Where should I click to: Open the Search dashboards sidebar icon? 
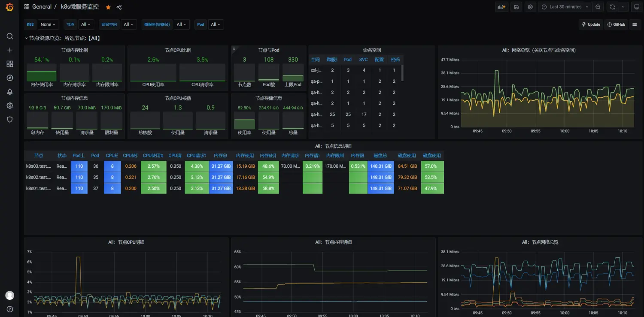(9, 36)
